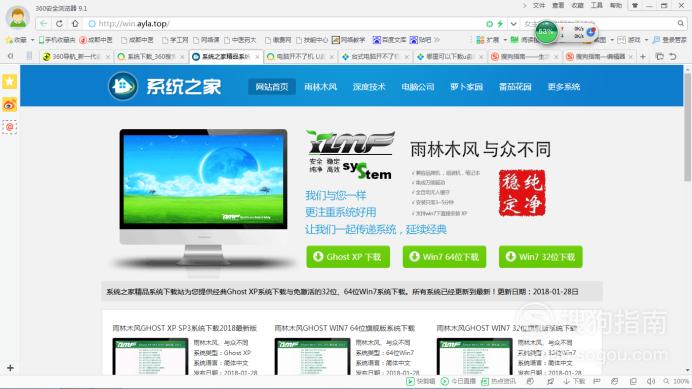
Task: Open a new tab with plus button
Action: coord(643,57)
